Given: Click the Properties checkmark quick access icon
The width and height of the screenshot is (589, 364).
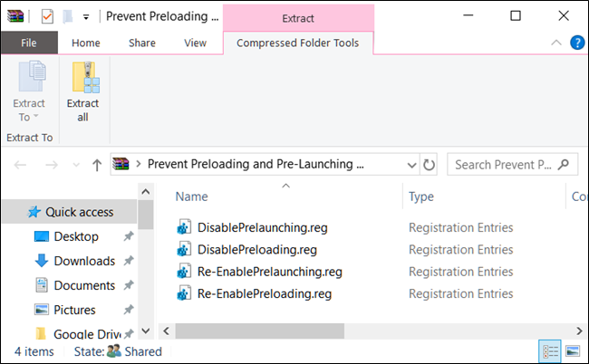Looking at the screenshot, I should pos(47,15).
